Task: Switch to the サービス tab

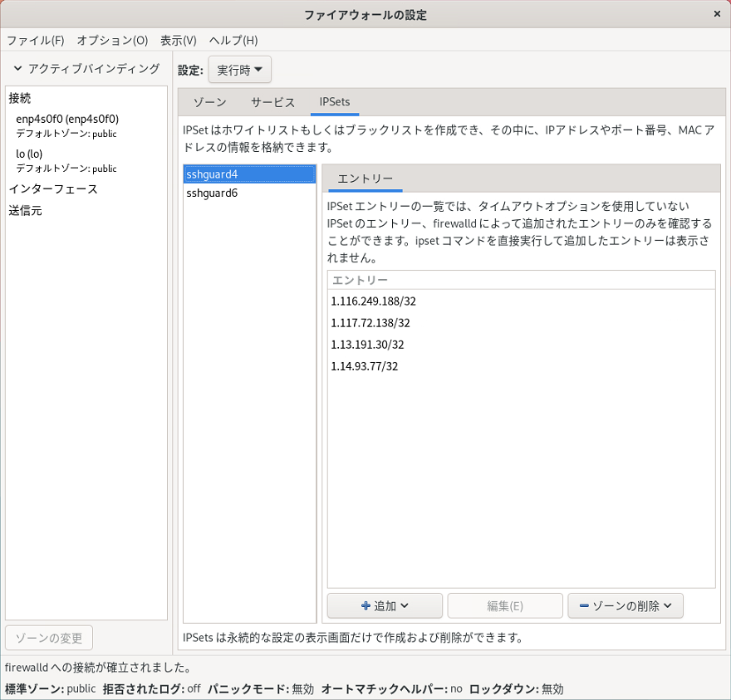Action: tap(272, 102)
